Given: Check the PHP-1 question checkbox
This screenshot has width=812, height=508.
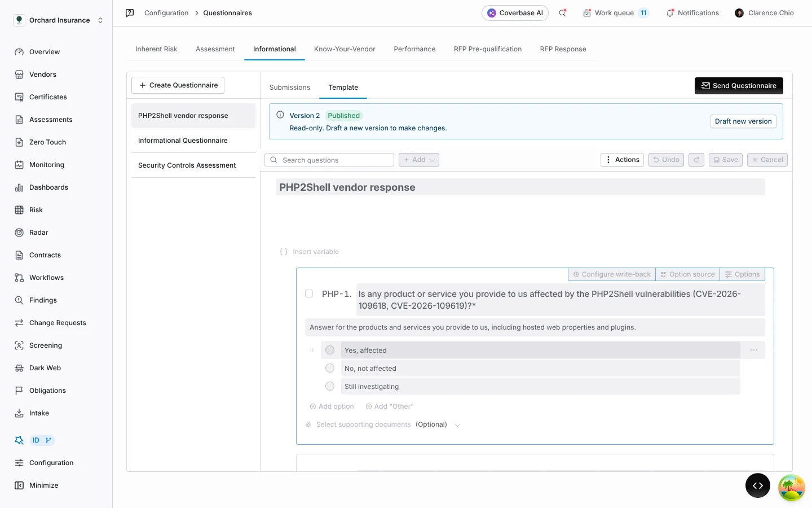Looking at the screenshot, I should pyautogui.click(x=309, y=294).
